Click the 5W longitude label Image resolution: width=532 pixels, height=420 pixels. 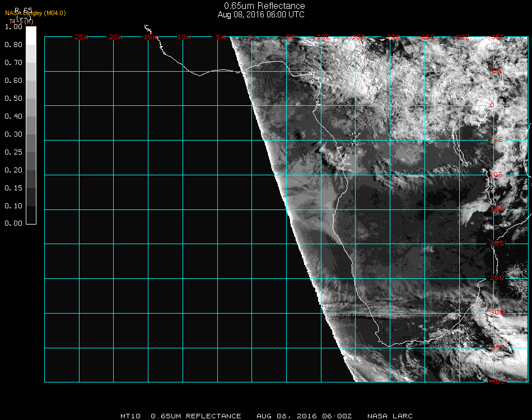coord(221,37)
